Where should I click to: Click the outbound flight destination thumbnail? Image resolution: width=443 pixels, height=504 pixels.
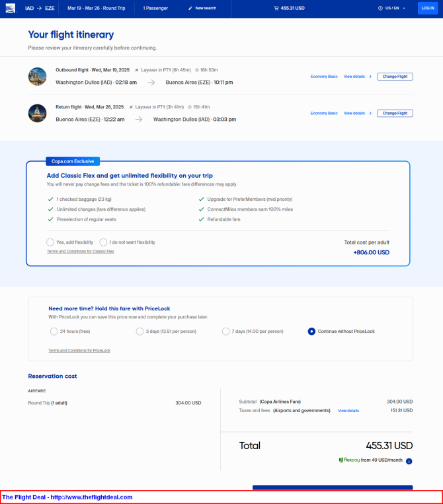pos(37,76)
